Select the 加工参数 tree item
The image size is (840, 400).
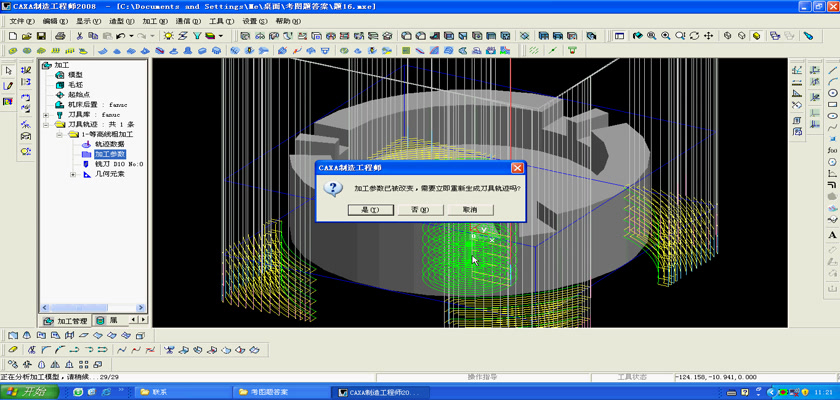(x=110, y=154)
